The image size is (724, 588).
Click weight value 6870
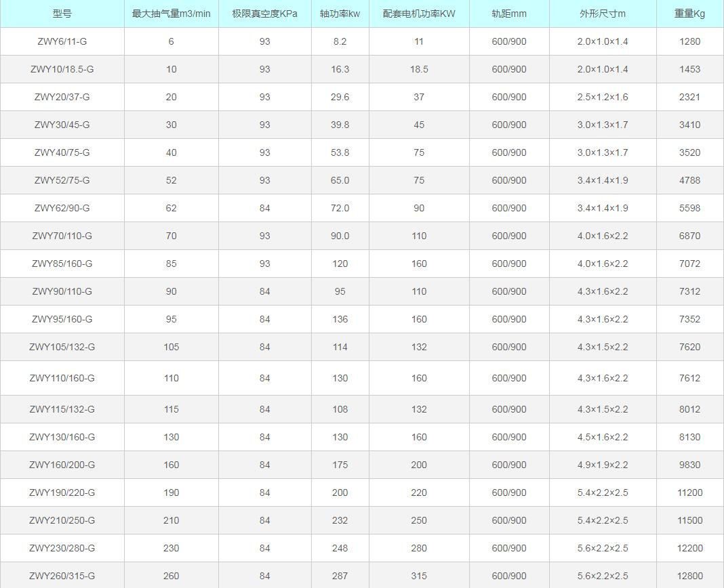pos(689,236)
